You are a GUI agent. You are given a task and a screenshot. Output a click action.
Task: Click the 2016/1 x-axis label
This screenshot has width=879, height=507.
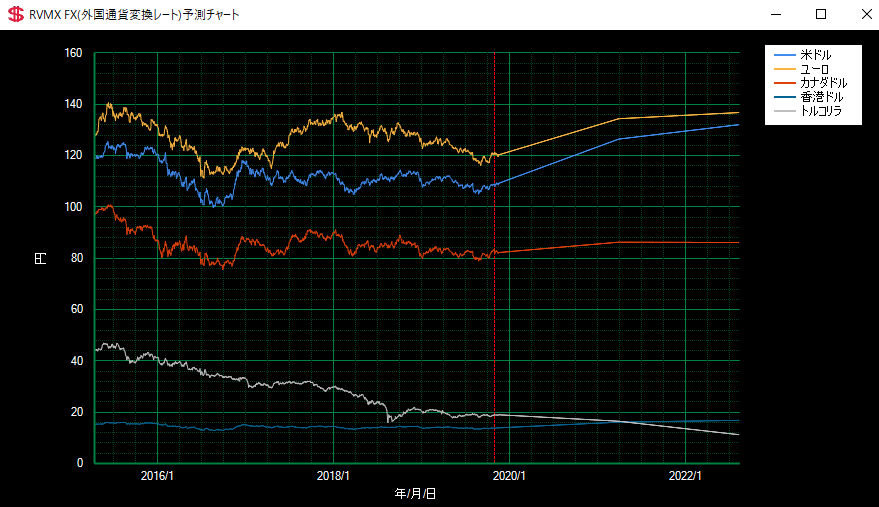point(157,476)
